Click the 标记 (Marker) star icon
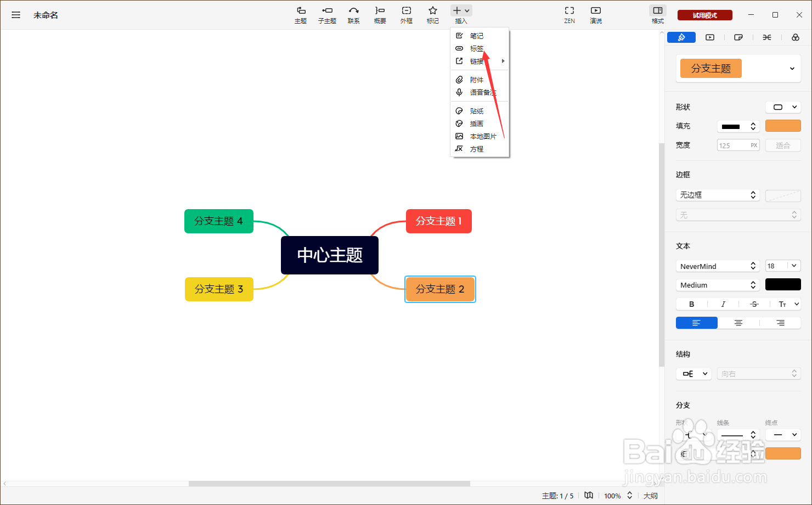This screenshot has width=812, height=505. pos(433,15)
